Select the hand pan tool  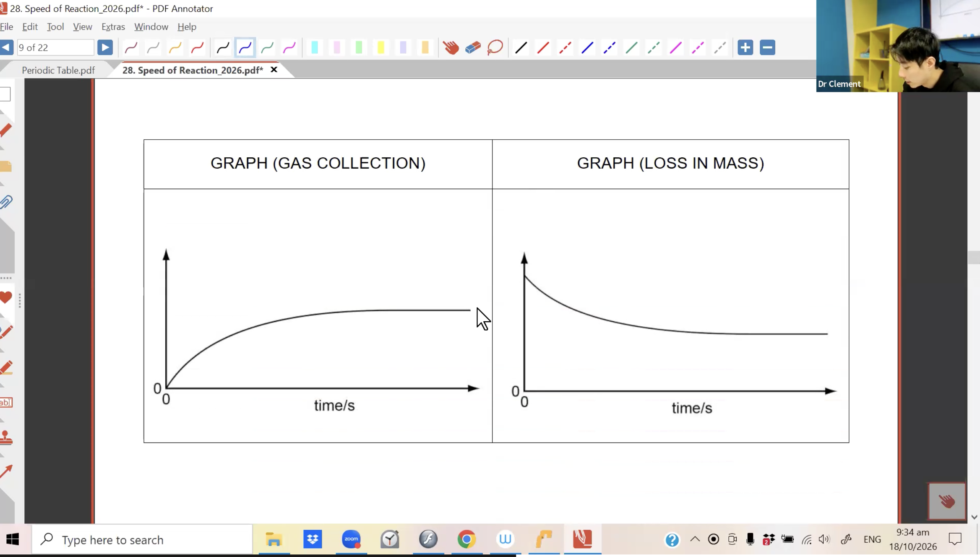(451, 47)
